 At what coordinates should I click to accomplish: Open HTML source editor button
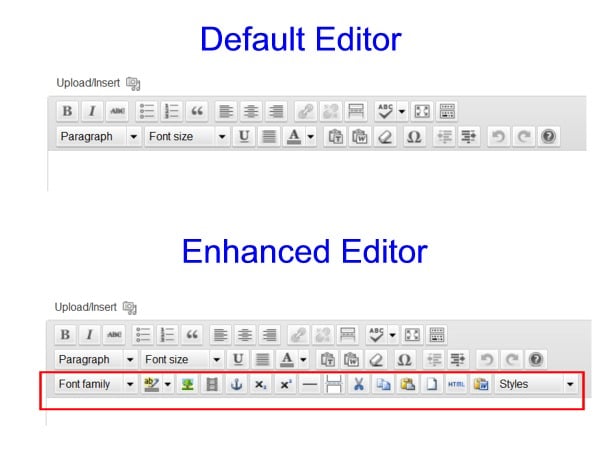point(456,384)
